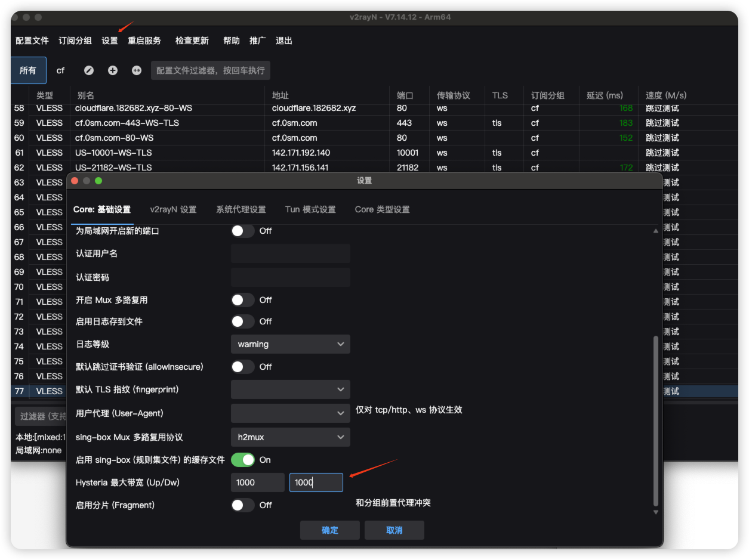Screen dimensions: 749x560
Task: Turn on 启用分片 (Fragment) switch
Action: point(243,505)
